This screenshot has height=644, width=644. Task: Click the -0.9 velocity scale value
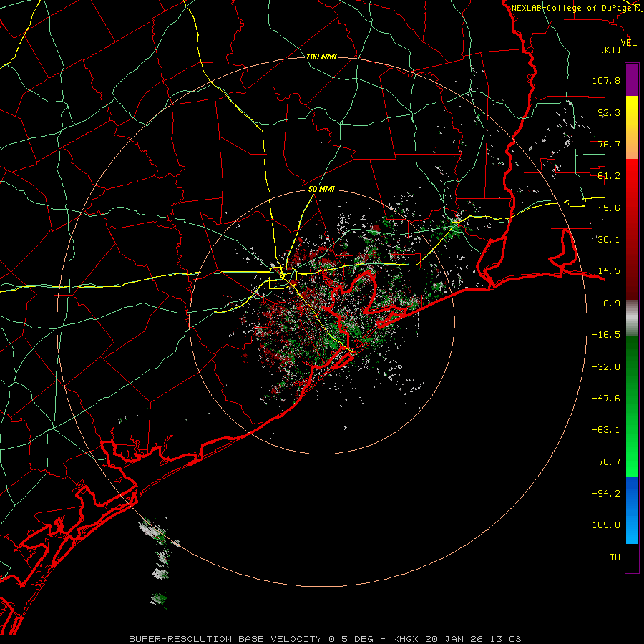pyautogui.click(x=609, y=303)
